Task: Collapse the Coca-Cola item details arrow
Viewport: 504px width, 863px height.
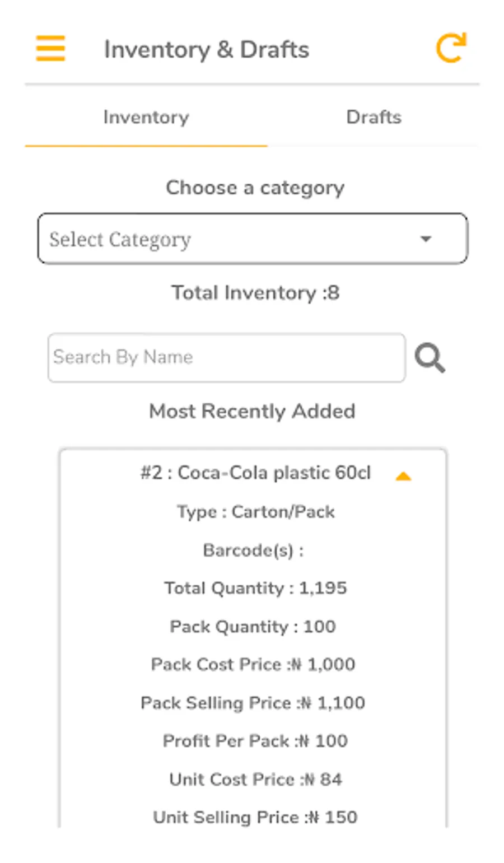Action: (x=403, y=477)
